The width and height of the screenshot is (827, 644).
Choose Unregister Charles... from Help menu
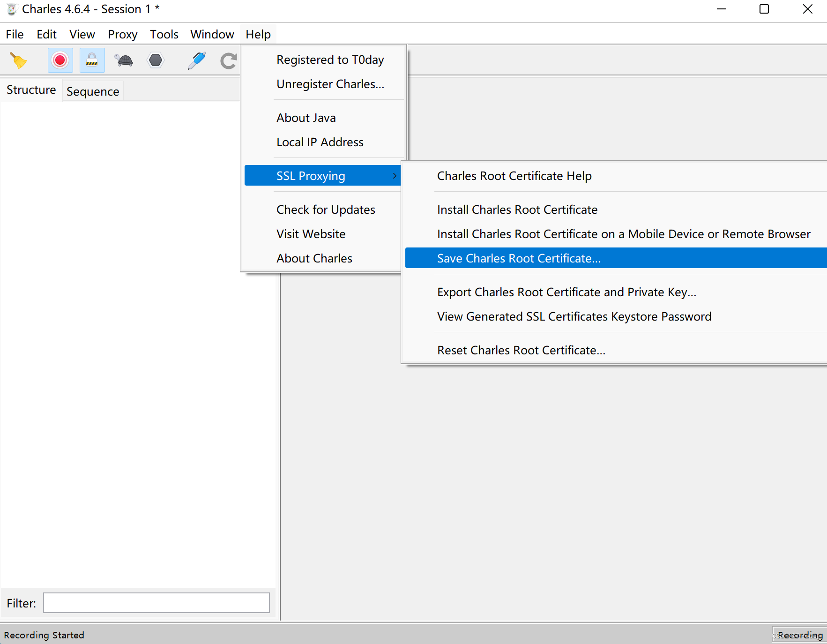323,84
